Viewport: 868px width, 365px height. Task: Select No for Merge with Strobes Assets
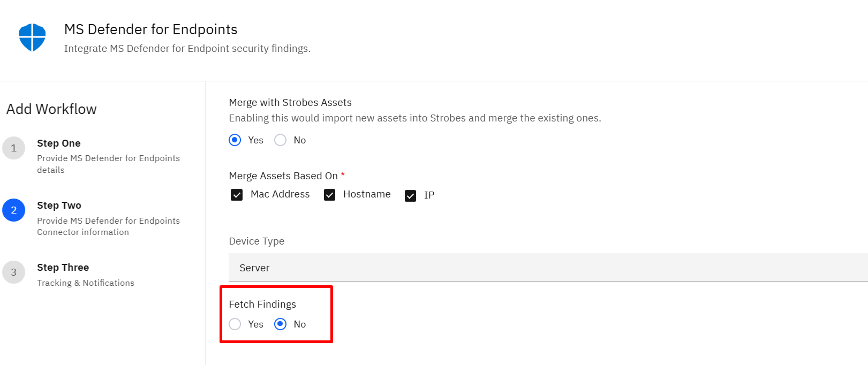pyautogui.click(x=280, y=140)
